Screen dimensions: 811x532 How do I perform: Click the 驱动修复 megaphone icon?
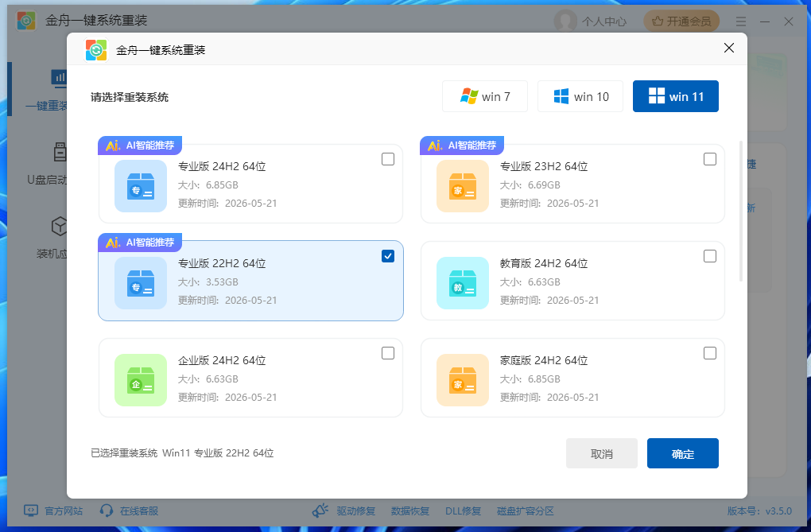coord(320,511)
